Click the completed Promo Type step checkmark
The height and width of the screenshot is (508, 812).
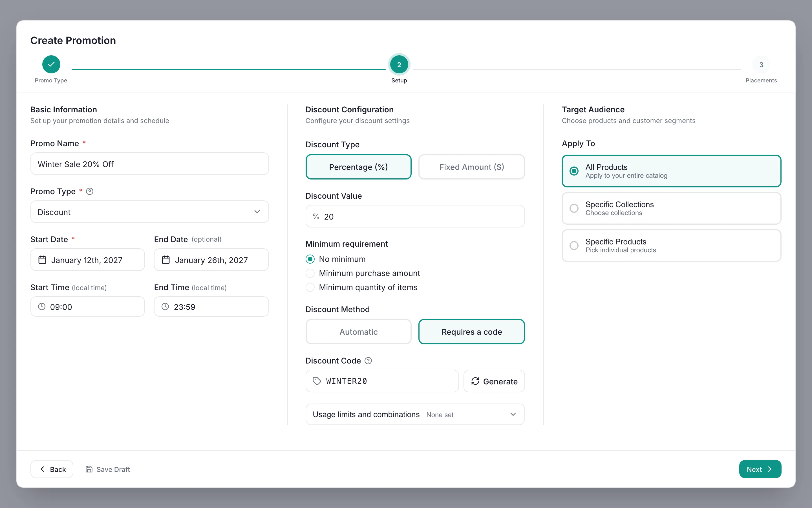point(51,64)
